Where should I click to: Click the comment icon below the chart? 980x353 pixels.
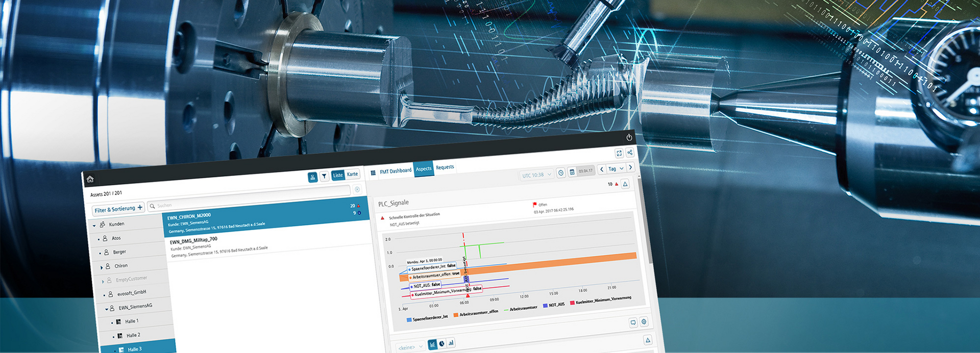tap(633, 322)
